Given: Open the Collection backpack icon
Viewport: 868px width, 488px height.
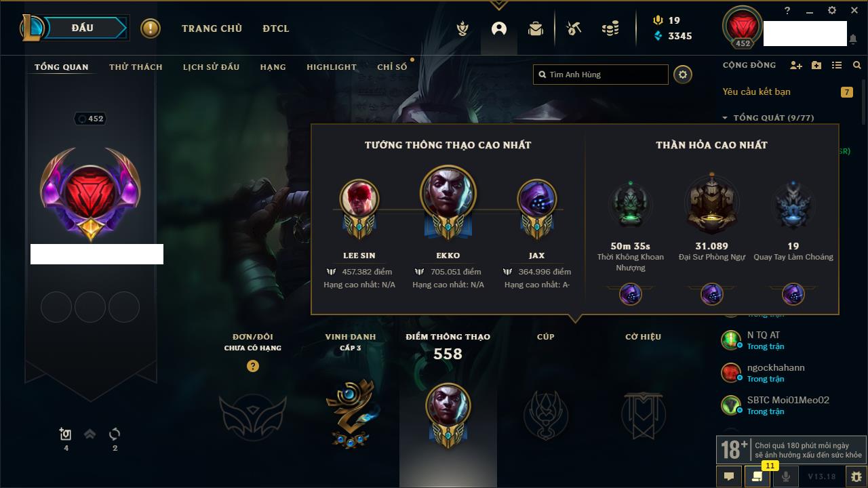Looking at the screenshot, I should click(x=536, y=28).
